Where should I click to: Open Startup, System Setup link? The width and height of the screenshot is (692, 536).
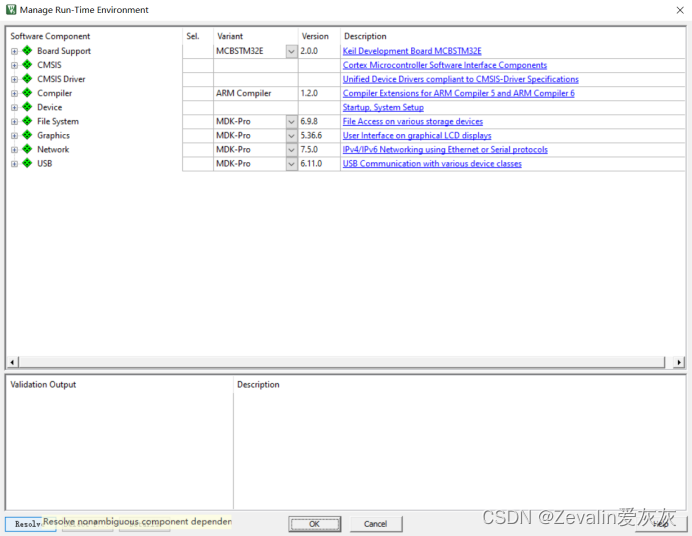[383, 107]
